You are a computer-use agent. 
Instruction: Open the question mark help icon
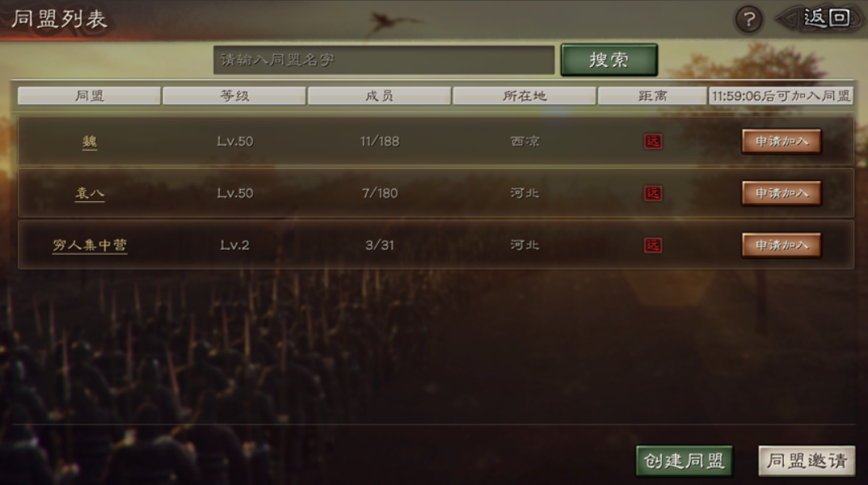[x=748, y=20]
